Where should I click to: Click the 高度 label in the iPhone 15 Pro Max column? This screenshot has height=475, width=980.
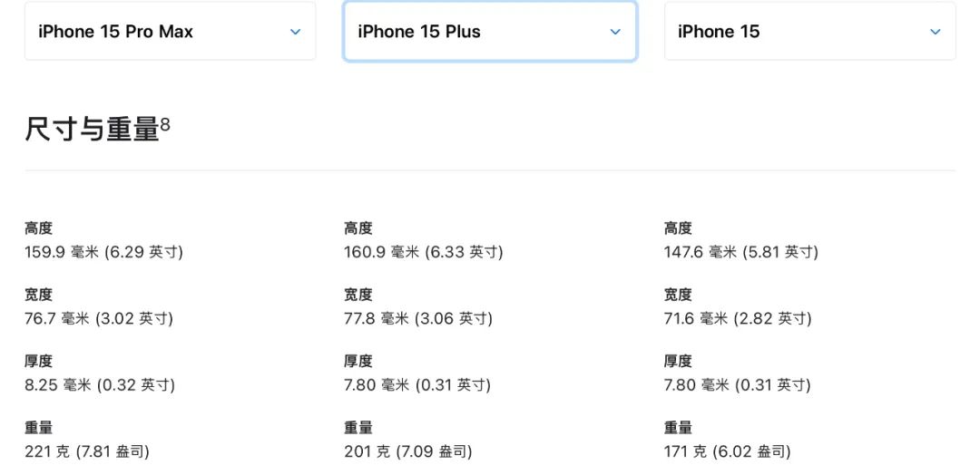(39, 228)
